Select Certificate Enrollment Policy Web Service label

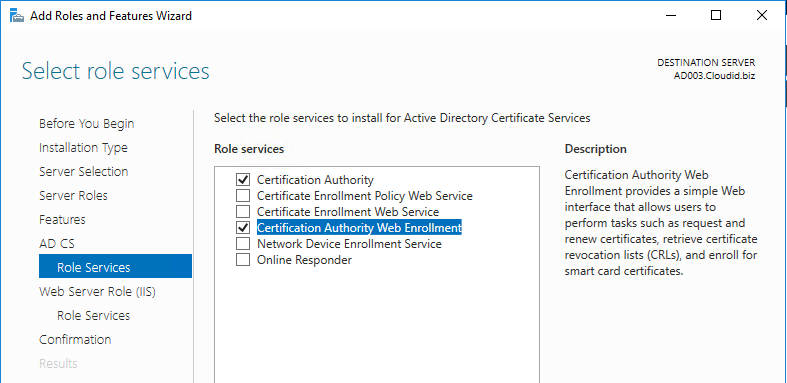[x=365, y=195]
